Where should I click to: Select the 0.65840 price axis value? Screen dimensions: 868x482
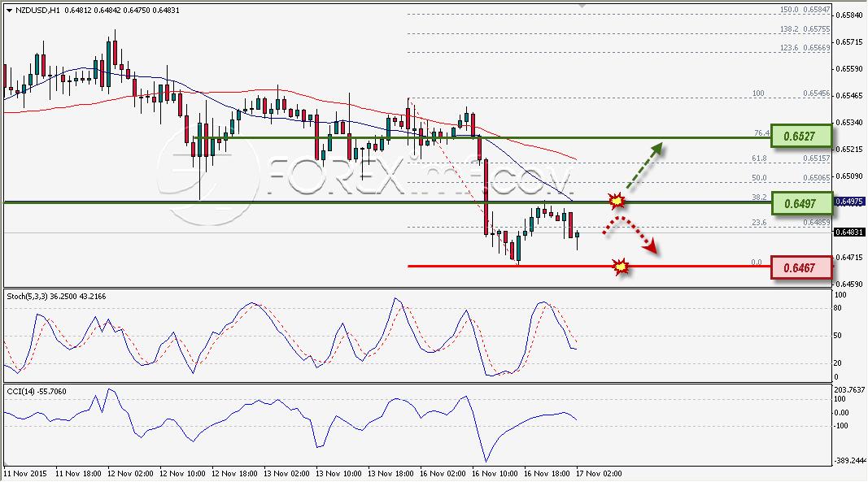849,15
